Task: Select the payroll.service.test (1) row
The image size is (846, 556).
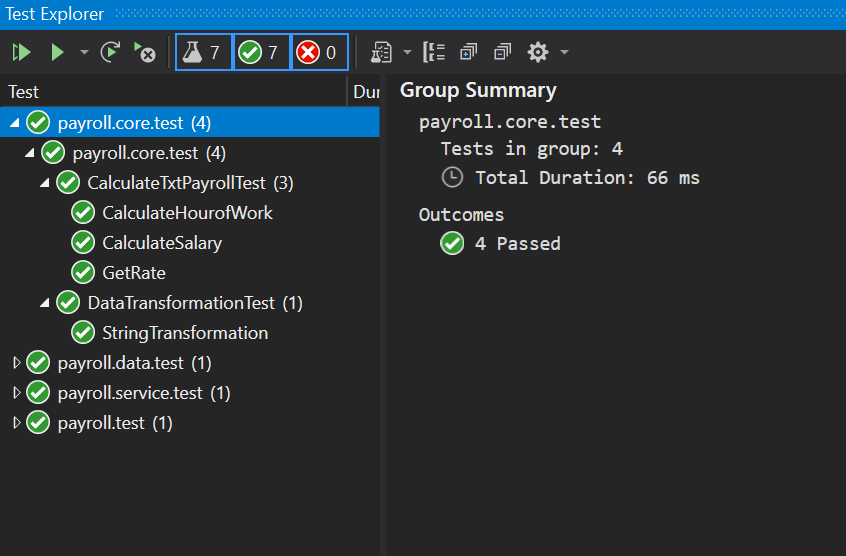Action: point(190,393)
